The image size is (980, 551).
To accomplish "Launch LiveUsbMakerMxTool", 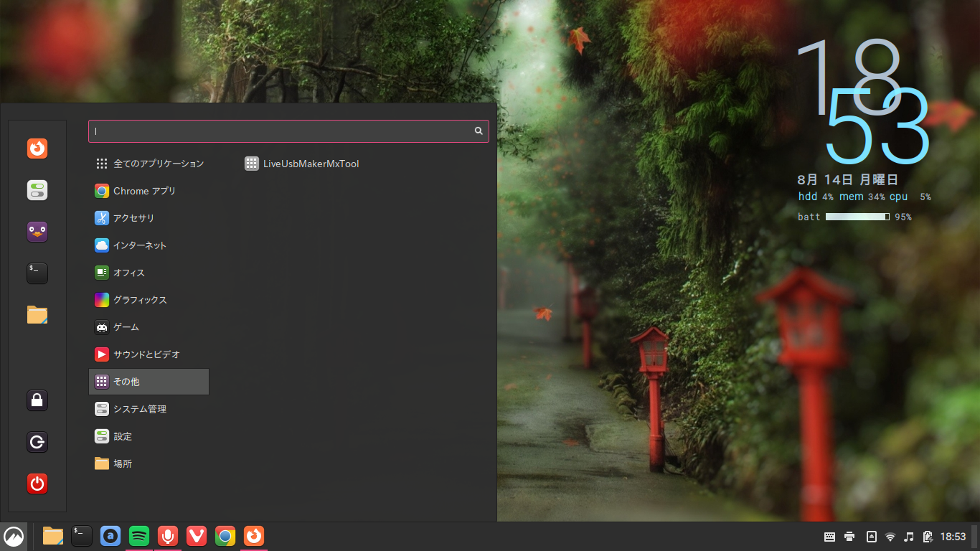I will point(301,164).
